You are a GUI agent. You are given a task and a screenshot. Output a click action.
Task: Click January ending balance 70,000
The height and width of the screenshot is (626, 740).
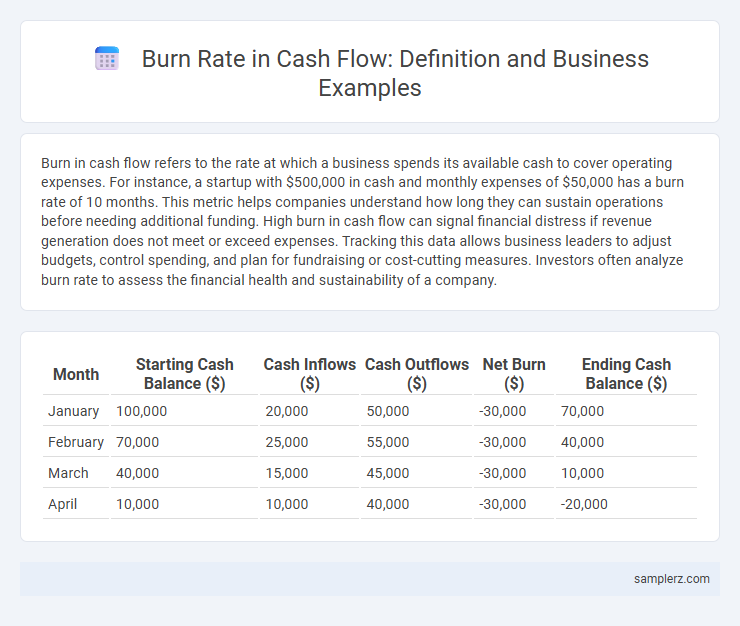coord(582,411)
